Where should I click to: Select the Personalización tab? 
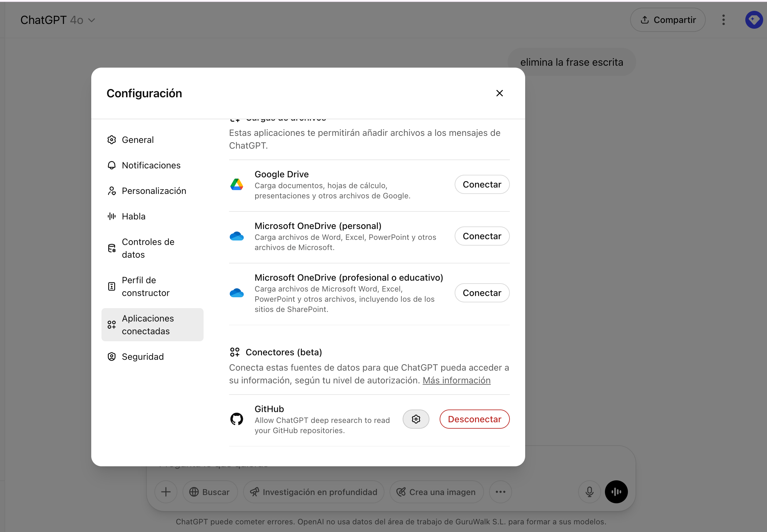click(152, 191)
